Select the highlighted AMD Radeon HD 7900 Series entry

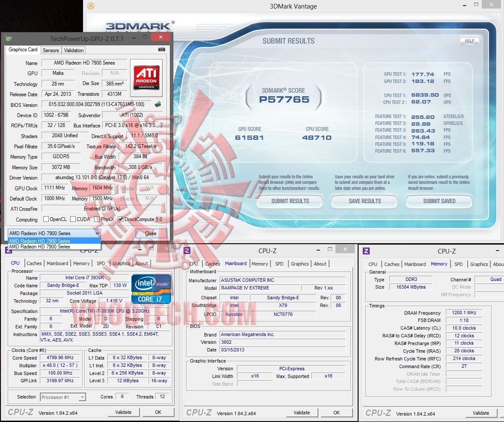[54, 241]
